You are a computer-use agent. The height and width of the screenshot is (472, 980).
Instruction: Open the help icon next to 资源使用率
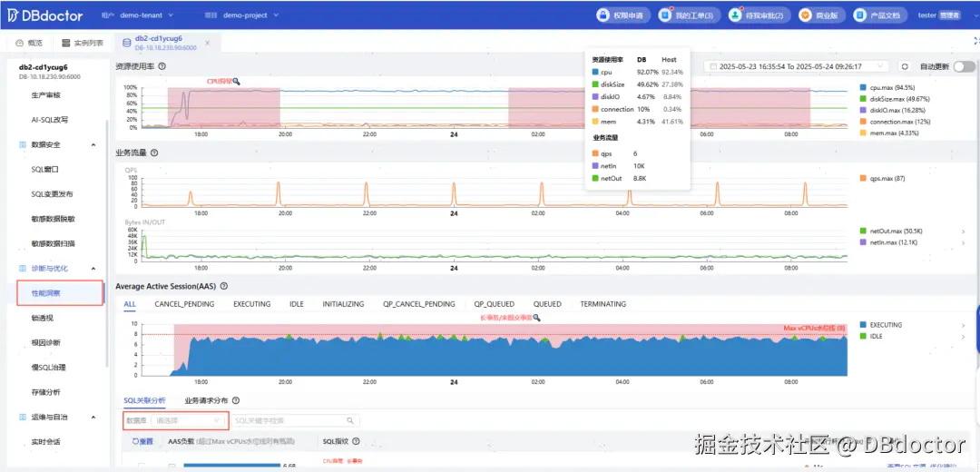[x=162, y=65]
